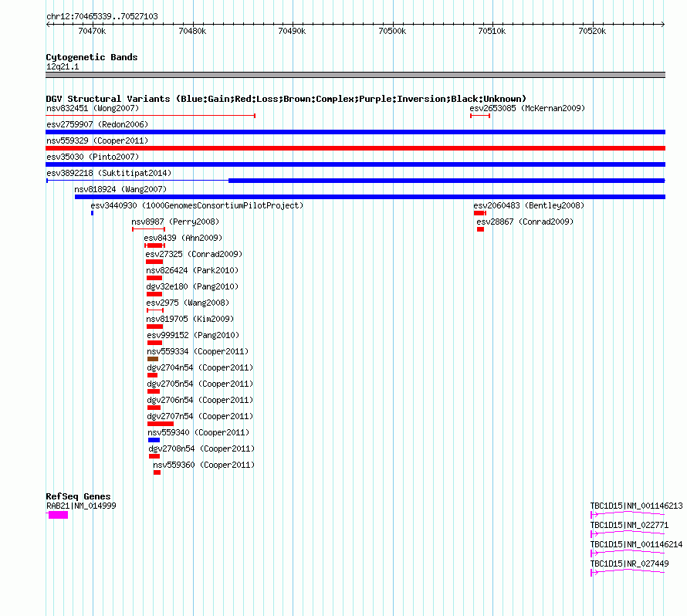Open the nsv818924 (Wang2007) variant label
The height and width of the screenshot is (616, 687).
(x=120, y=189)
